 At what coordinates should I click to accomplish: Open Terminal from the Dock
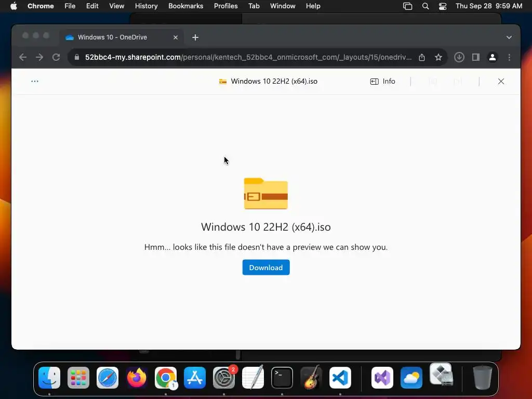[282, 378]
